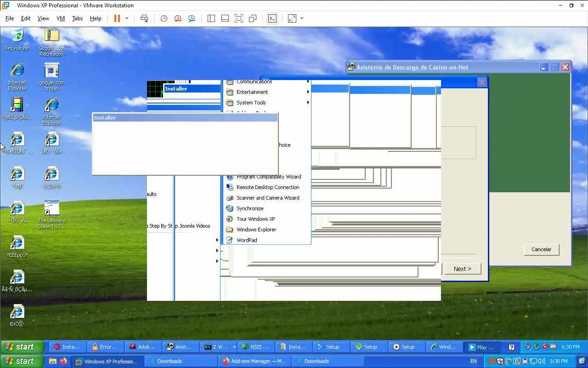Viewport: 588px width, 368px height.
Task: Click the Send Ctrl+Alt+Del toolbar icon
Action: click(x=144, y=18)
